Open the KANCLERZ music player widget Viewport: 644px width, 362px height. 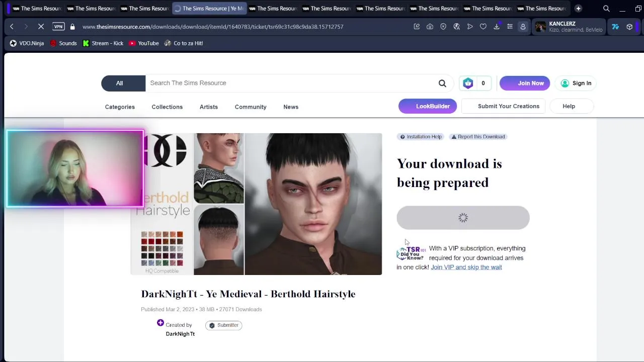click(569, 27)
